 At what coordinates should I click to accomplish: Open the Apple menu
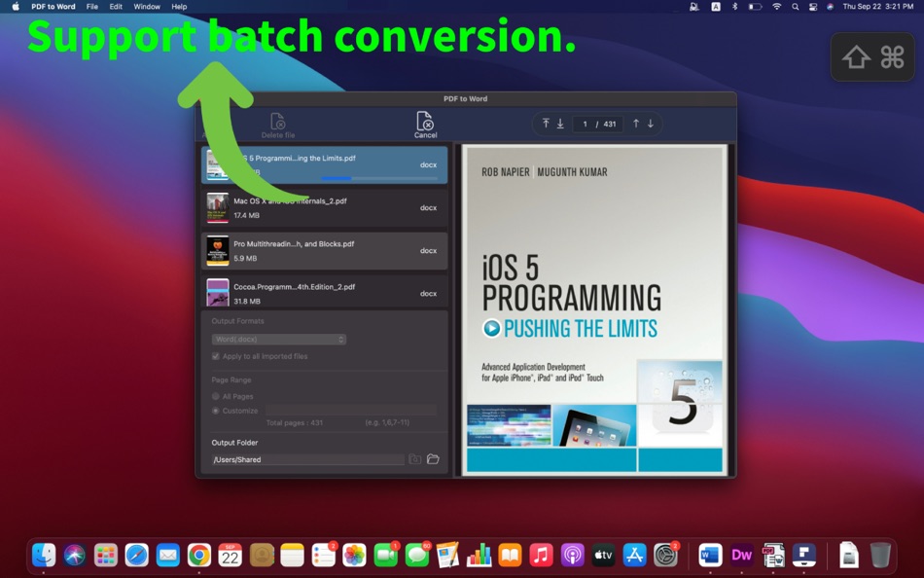[x=16, y=7]
